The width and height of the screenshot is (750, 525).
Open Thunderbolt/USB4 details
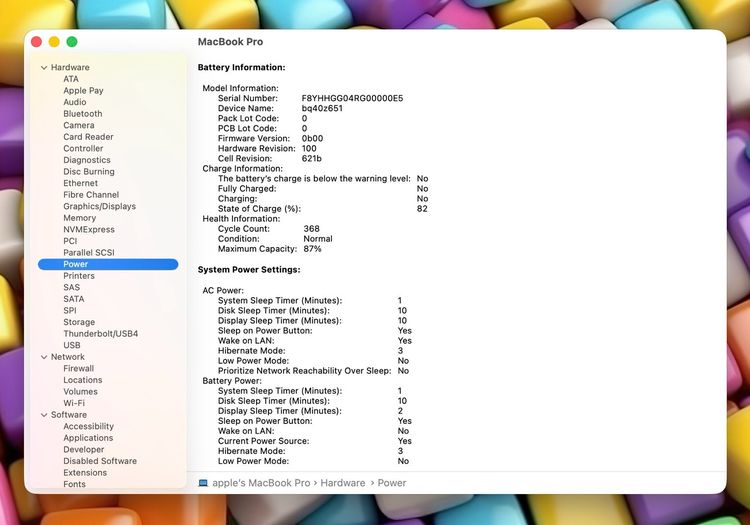(x=100, y=334)
